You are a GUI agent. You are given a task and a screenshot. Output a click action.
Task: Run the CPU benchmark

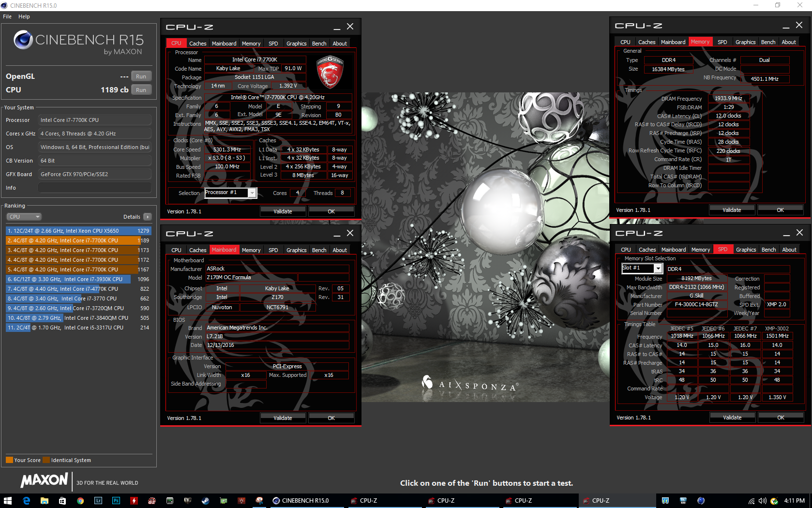click(x=141, y=90)
